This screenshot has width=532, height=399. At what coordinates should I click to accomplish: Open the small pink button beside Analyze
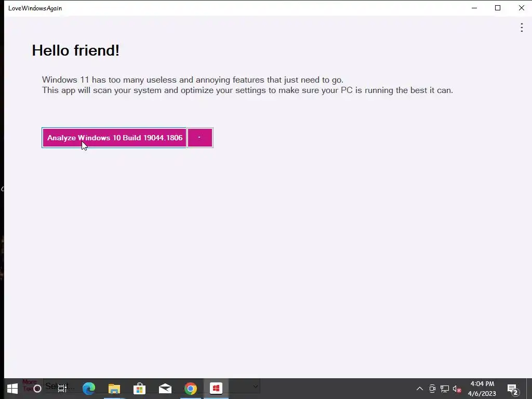point(200,138)
